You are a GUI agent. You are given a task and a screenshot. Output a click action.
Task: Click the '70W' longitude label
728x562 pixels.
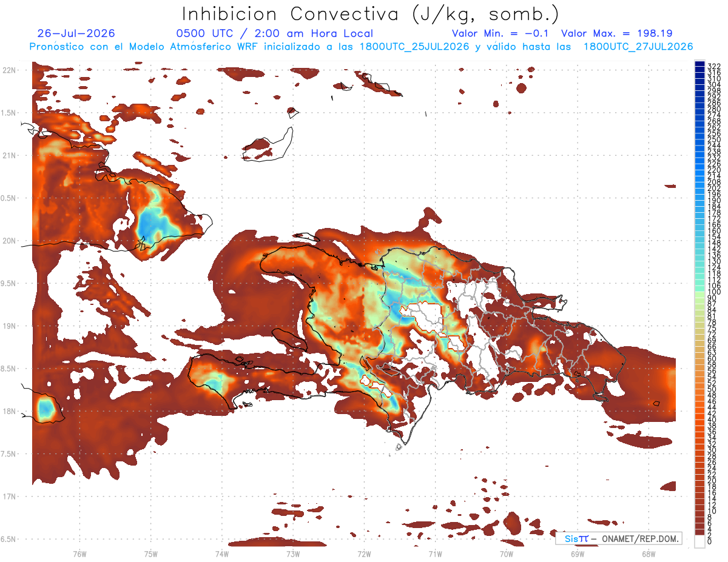click(506, 554)
